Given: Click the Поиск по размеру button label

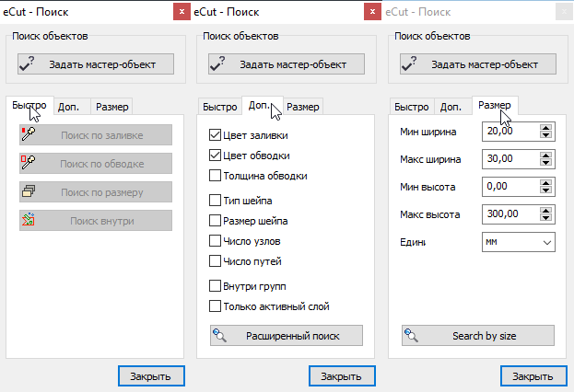Looking at the screenshot, I should [101, 192].
